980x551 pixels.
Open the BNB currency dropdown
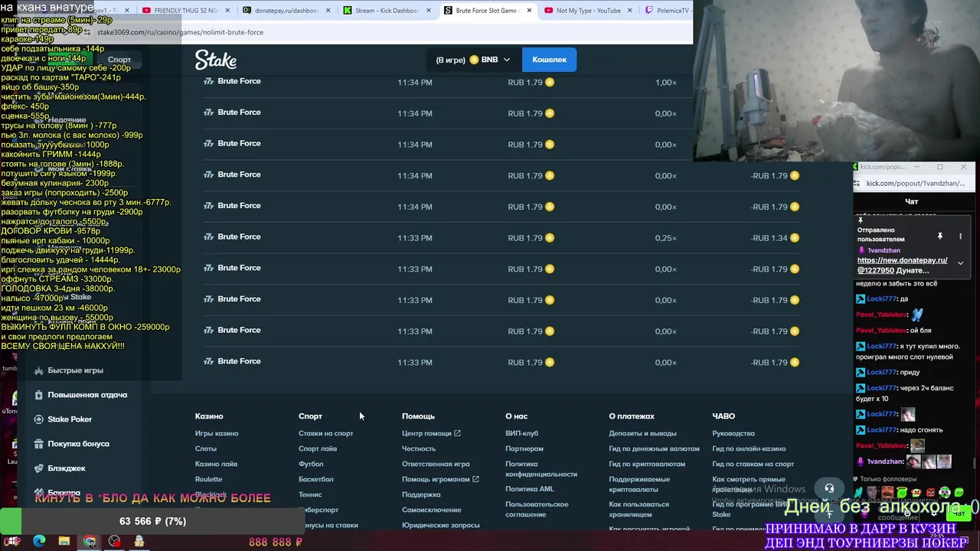[x=473, y=60]
